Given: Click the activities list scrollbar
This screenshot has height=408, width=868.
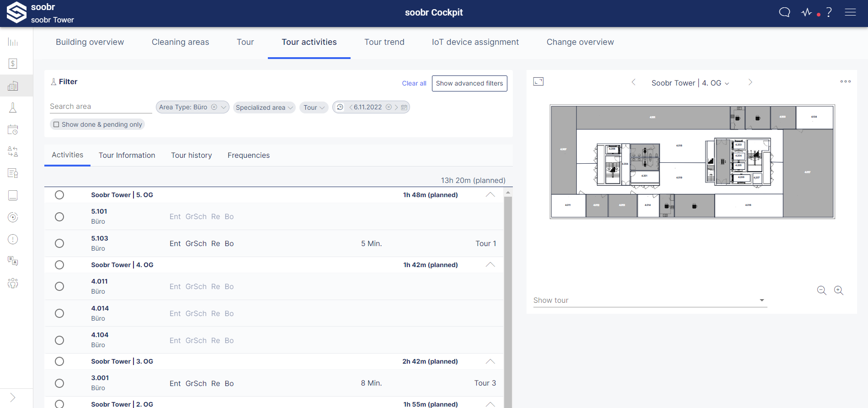Looking at the screenshot, I should coord(508,302).
